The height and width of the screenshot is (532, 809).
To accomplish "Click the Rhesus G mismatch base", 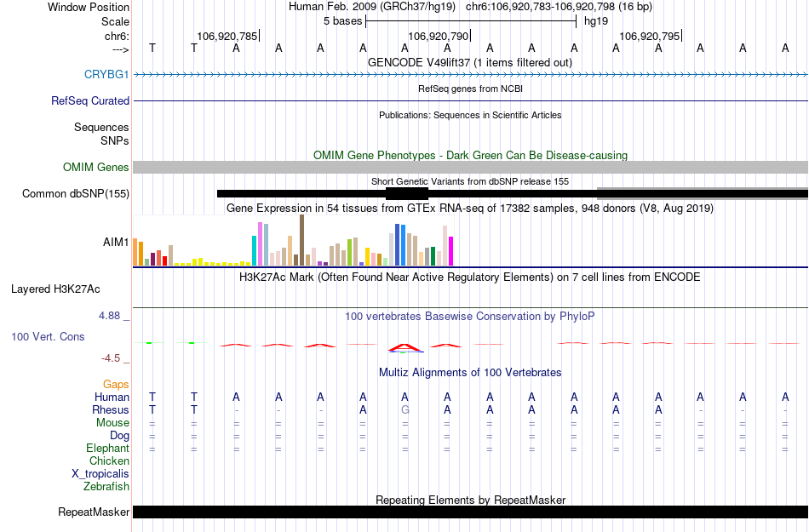I will (405, 409).
